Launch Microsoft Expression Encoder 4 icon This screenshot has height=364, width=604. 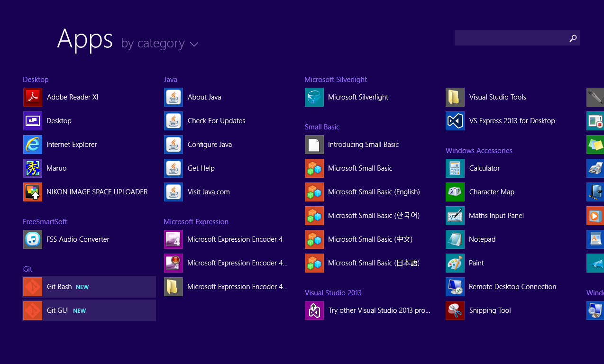pos(174,239)
